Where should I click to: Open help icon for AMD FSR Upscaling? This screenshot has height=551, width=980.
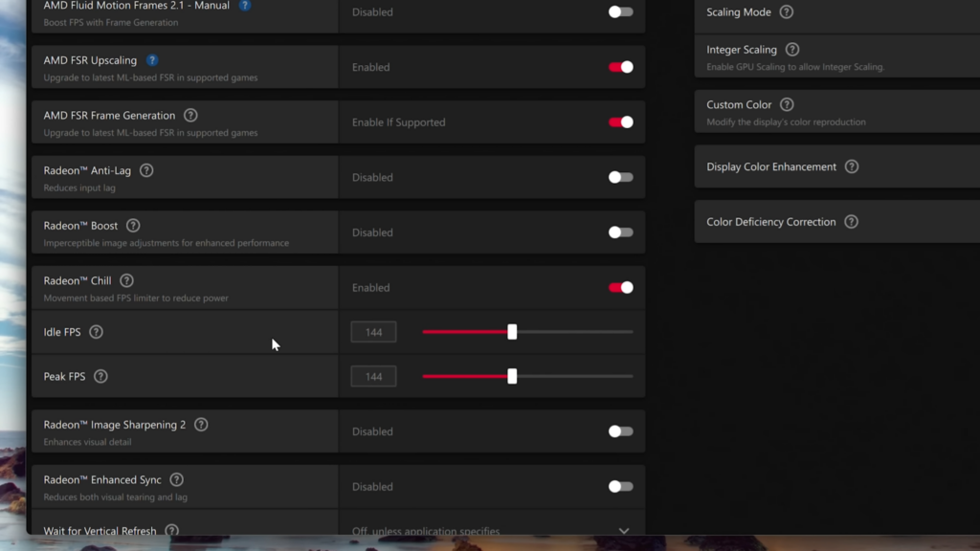[x=152, y=60]
